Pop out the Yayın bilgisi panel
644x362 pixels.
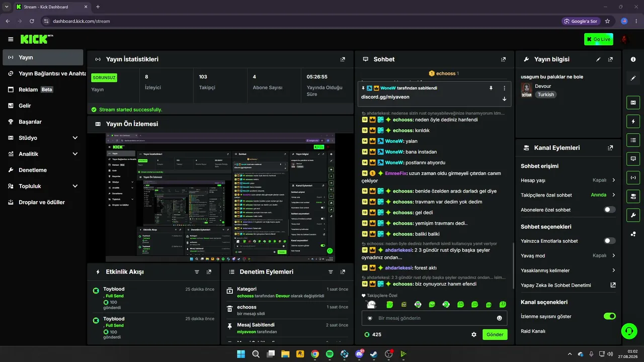coord(610,59)
